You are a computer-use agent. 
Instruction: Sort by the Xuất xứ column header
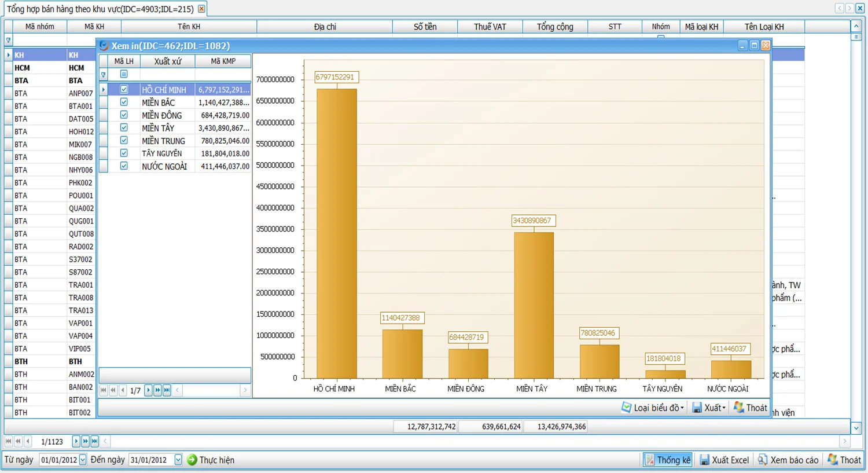click(168, 61)
